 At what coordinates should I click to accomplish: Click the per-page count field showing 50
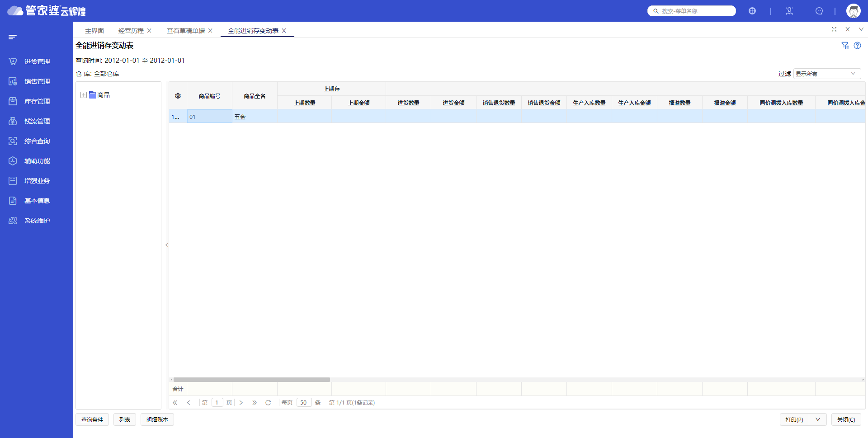304,403
